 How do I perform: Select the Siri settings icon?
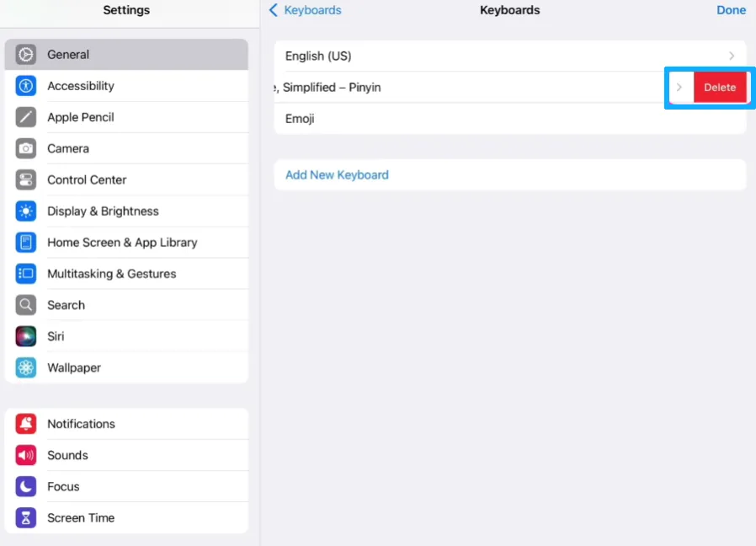click(x=25, y=335)
